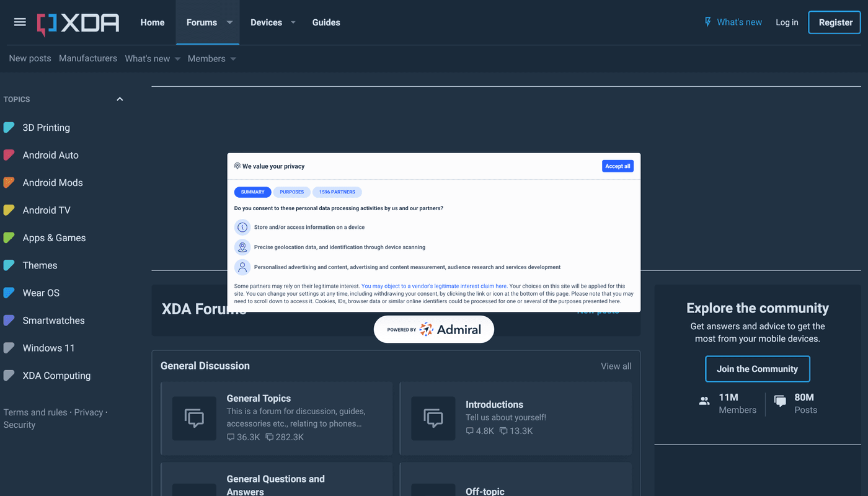
Task: Click the XDA logo
Action: (x=78, y=24)
